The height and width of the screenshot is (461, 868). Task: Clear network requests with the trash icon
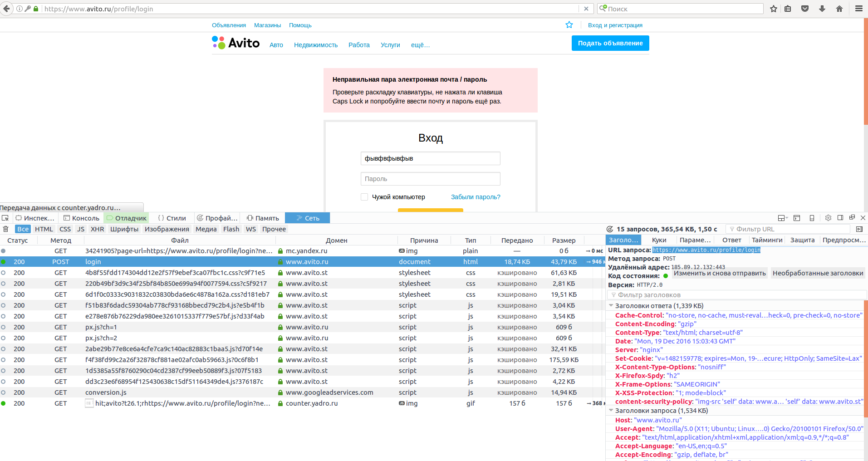(6, 229)
